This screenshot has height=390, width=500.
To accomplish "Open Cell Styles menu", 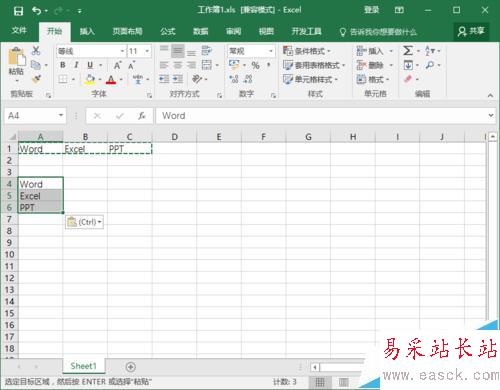I will [x=310, y=79].
